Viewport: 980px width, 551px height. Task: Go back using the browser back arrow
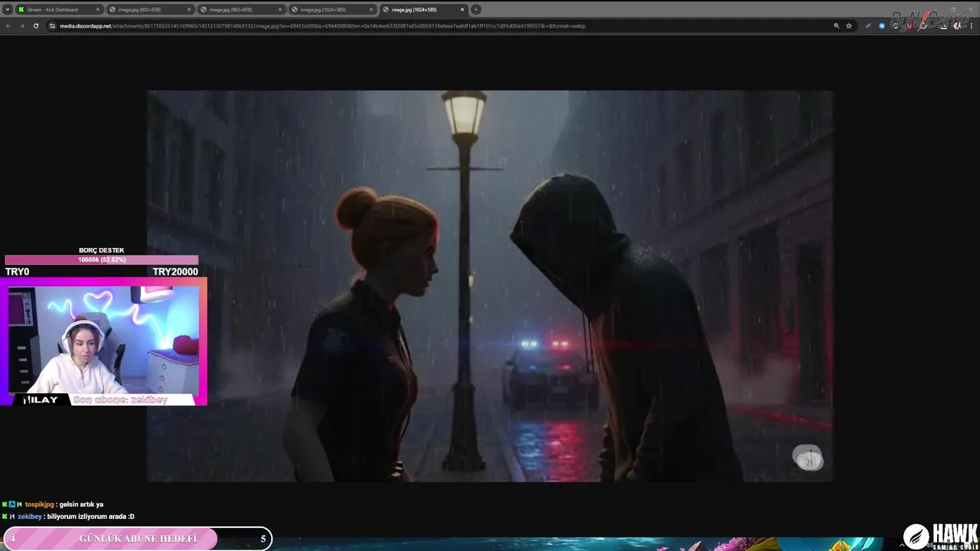(8, 25)
